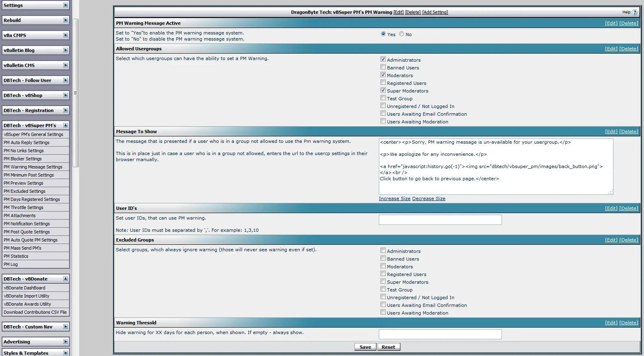Viewport: 644px width, 356px height.
Task: Uncheck Moderators in Allowed Usergroups
Action: coord(383,75)
